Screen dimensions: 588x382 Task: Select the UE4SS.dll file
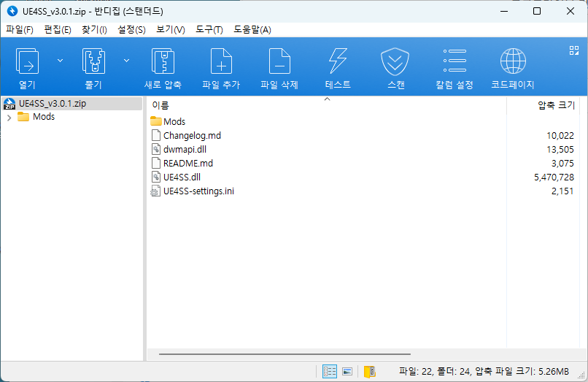coord(176,177)
